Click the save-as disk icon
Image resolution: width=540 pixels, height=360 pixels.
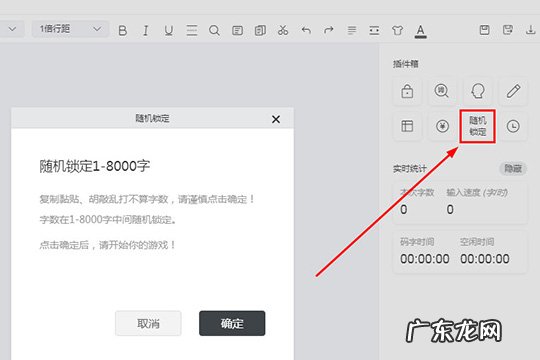point(508,30)
